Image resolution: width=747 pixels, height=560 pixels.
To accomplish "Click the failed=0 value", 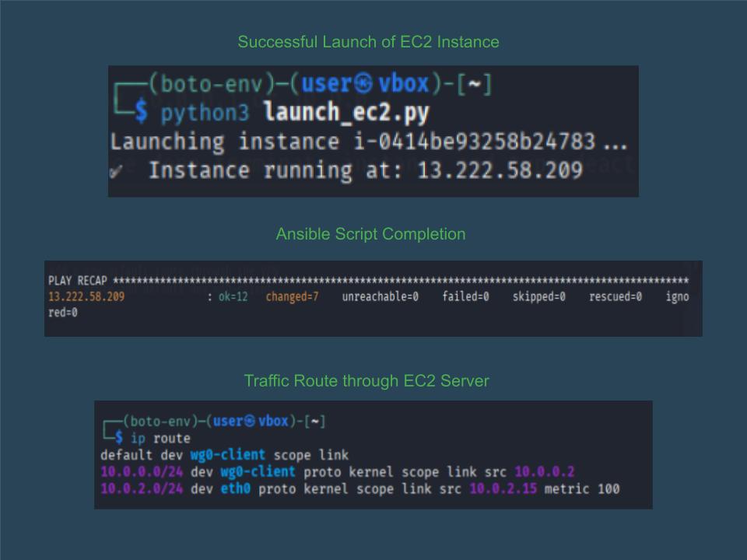I will 465,296.
